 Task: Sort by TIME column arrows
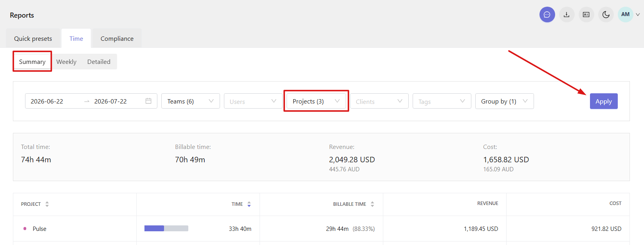(x=249, y=204)
